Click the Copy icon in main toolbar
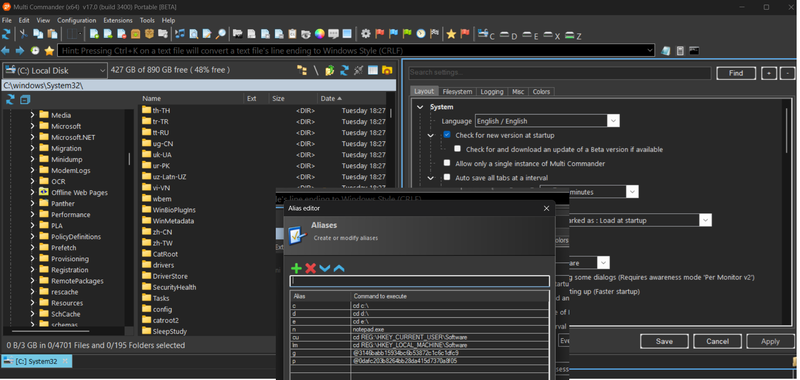The height and width of the screenshot is (380, 800). 38,34
